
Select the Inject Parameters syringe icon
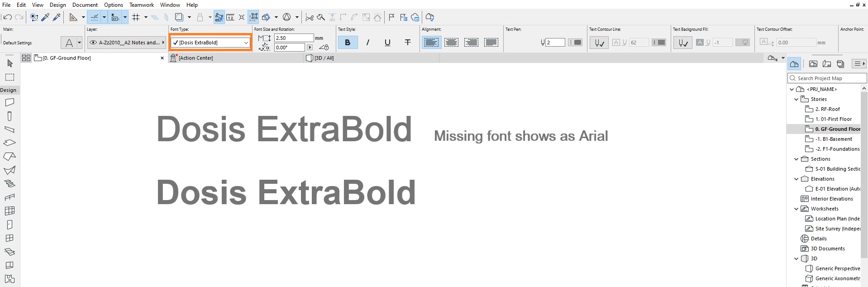coord(57,17)
